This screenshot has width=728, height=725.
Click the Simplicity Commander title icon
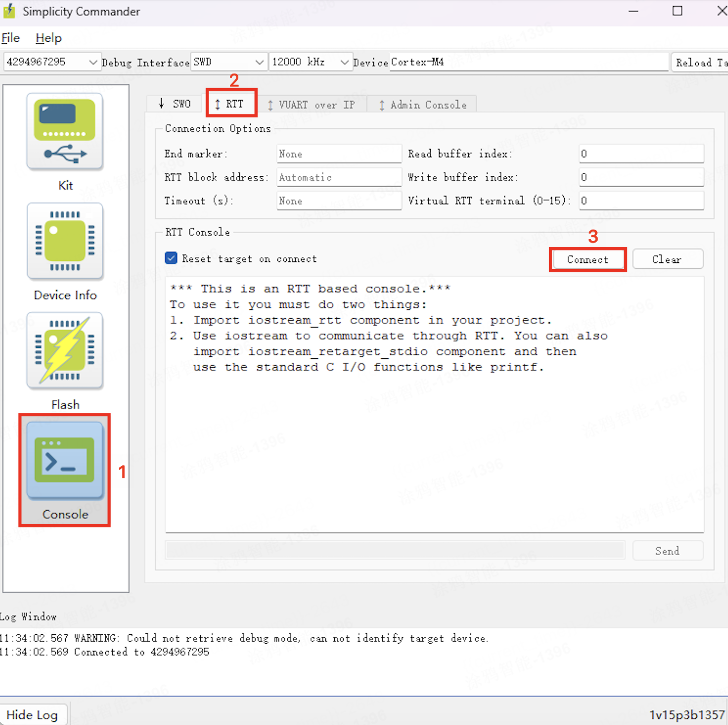(x=9, y=11)
